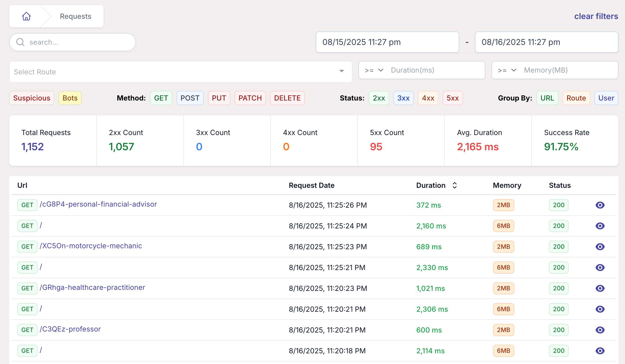
Task: Filter by PUT method
Action: click(219, 98)
